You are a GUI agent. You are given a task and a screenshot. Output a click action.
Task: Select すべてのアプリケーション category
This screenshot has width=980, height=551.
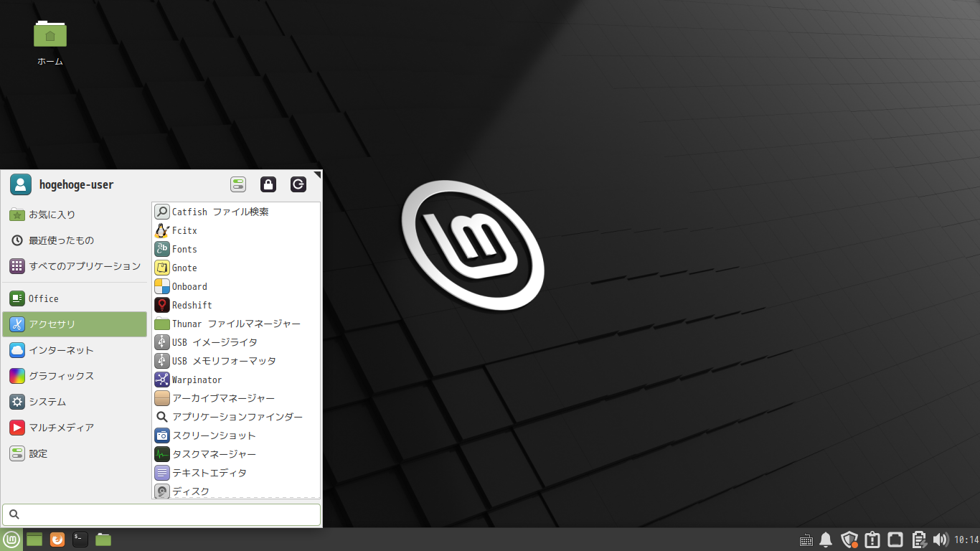75,266
